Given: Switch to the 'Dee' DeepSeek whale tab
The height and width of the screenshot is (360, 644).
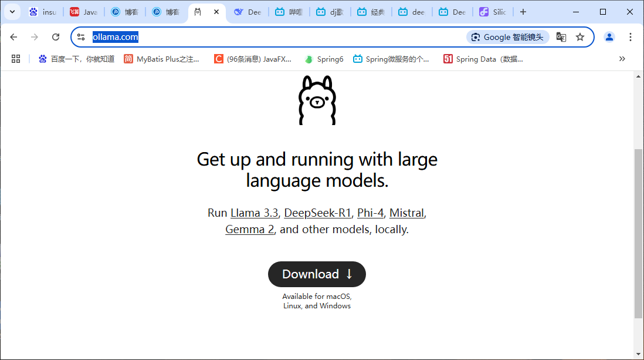Looking at the screenshot, I should click(248, 12).
